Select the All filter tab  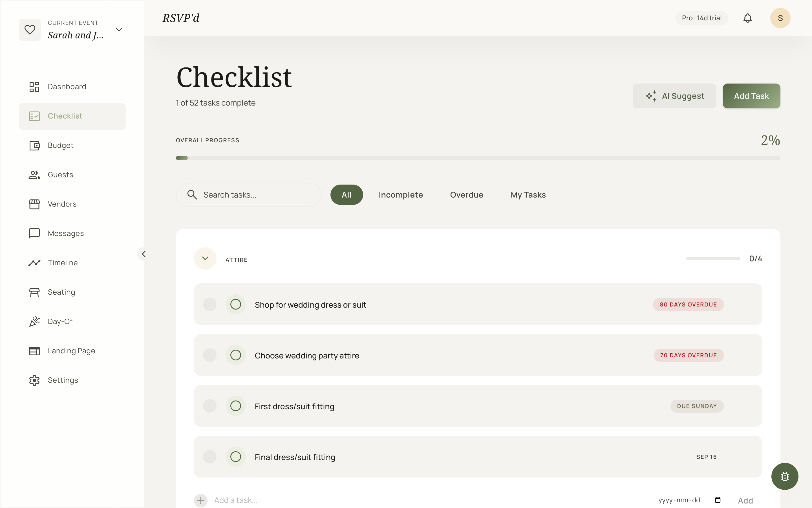tap(347, 194)
